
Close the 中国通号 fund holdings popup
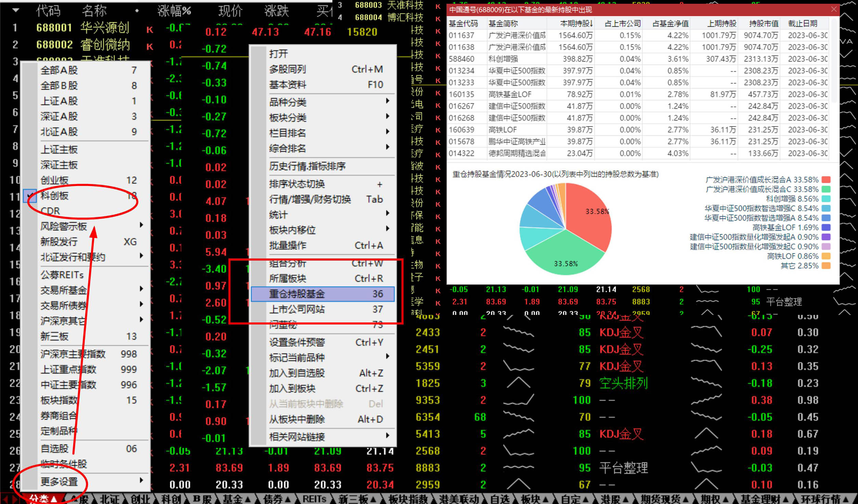(834, 9)
